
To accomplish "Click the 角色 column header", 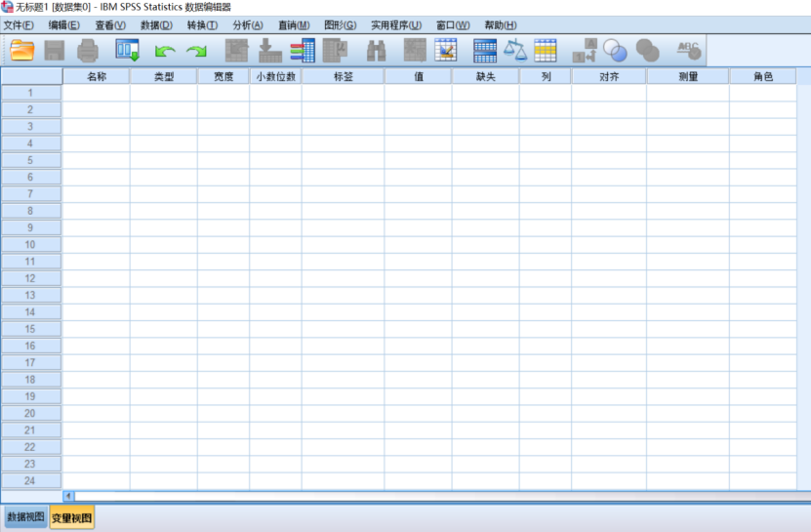I will pyautogui.click(x=763, y=76).
